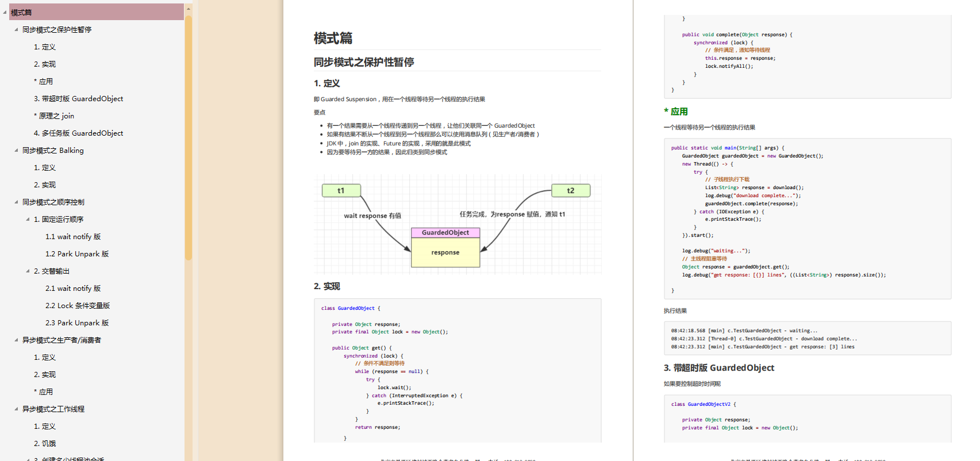Jump to 2. 实现 under 保护性暂停
980x461 pixels.
pos(45,64)
